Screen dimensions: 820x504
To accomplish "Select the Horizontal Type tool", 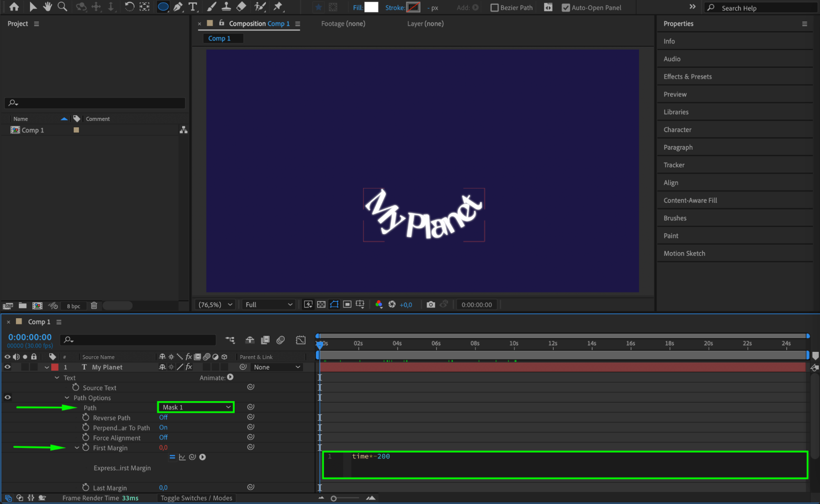I will click(x=192, y=7).
